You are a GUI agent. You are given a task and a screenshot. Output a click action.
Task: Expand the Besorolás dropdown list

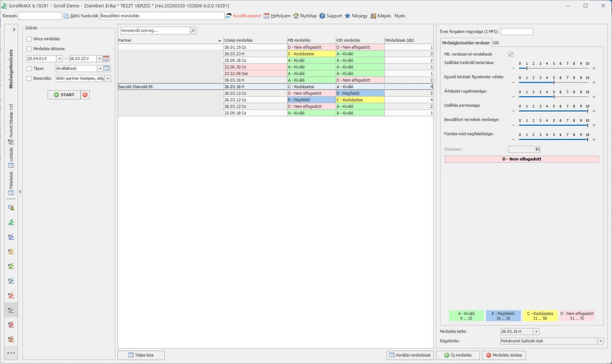point(108,78)
